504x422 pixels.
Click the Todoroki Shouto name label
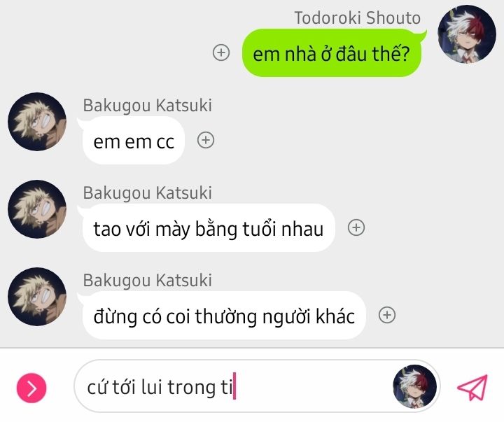358,17
